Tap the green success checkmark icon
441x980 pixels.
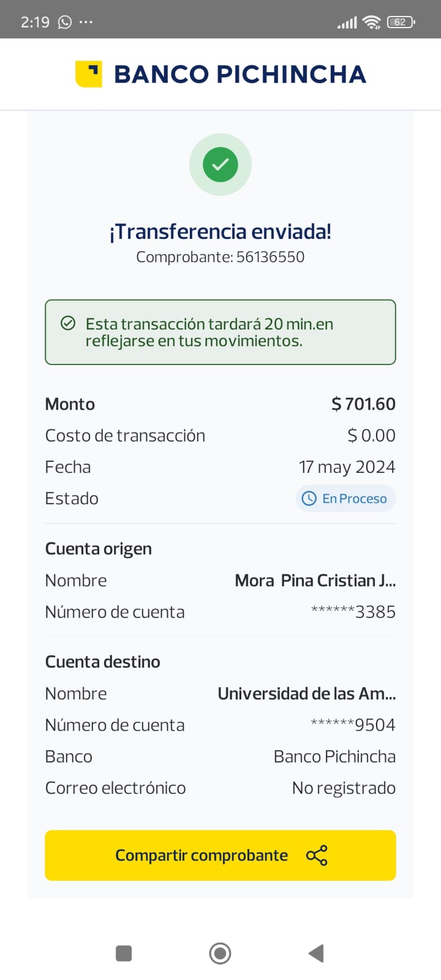(221, 164)
